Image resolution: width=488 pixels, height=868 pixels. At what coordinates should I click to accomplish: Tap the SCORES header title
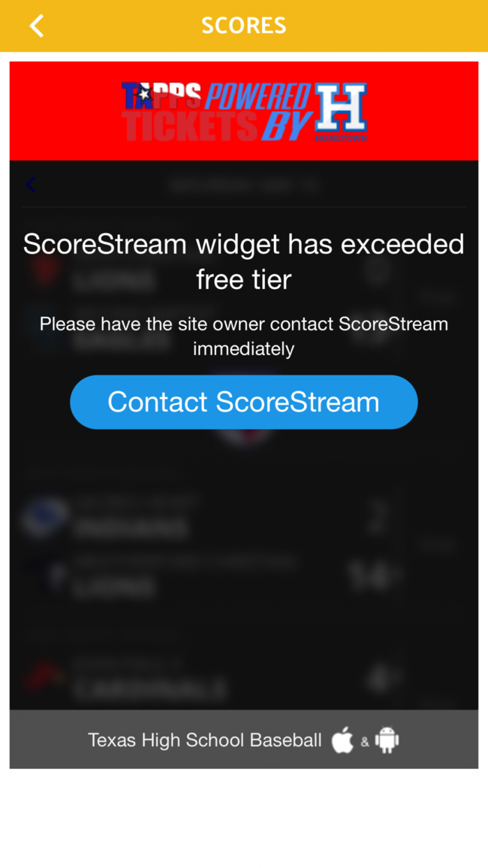[244, 26]
